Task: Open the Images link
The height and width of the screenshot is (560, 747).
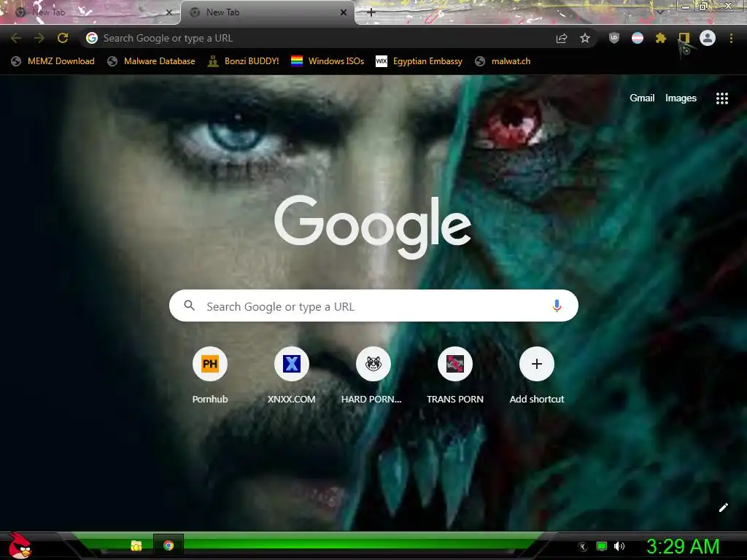Action: coord(681,98)
